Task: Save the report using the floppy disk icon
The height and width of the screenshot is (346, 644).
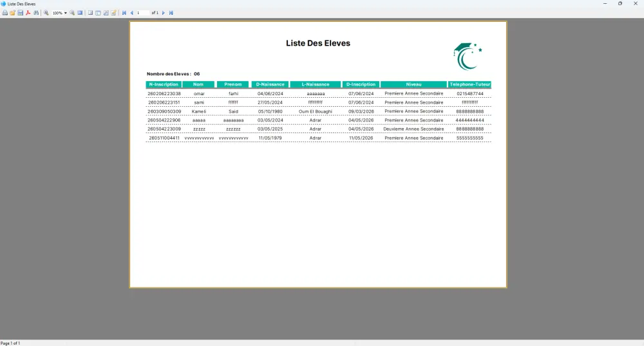Action: point(20,13)
